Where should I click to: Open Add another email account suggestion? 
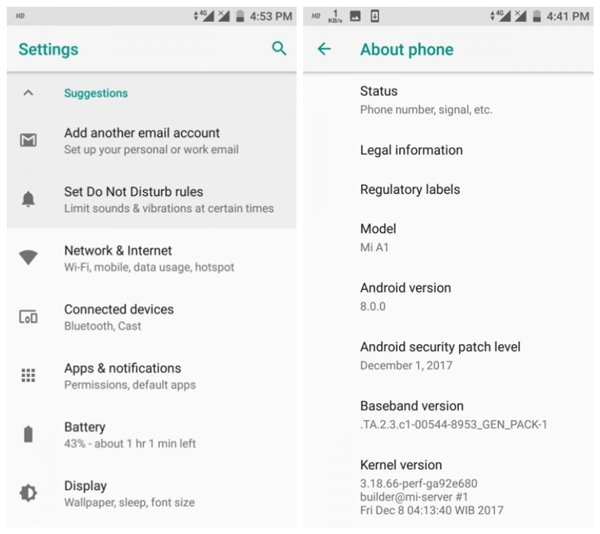click(x=152, y=141)
